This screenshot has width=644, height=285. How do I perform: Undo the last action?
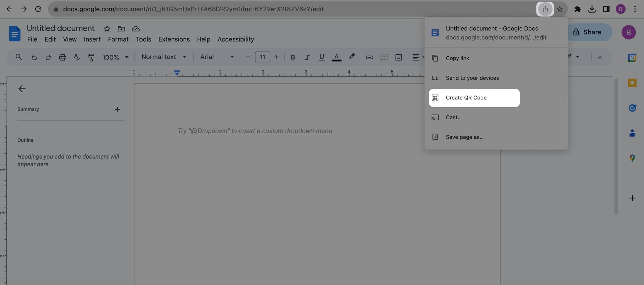[x=34, y=57]
